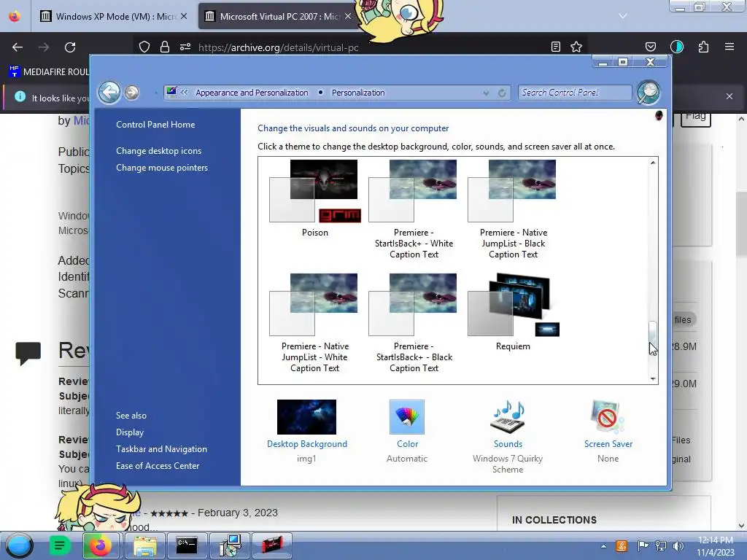
Task: Click the tracking protection shield icon
Action: coord(144,47)
